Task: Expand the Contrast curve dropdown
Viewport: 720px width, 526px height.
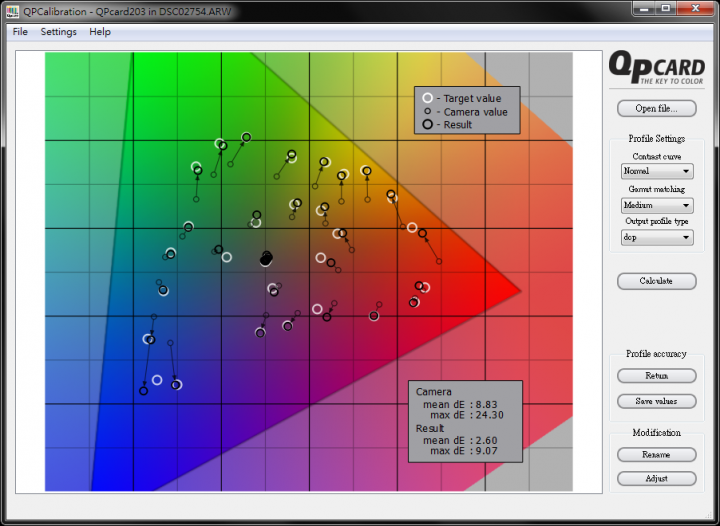Action: pos(657,171)
